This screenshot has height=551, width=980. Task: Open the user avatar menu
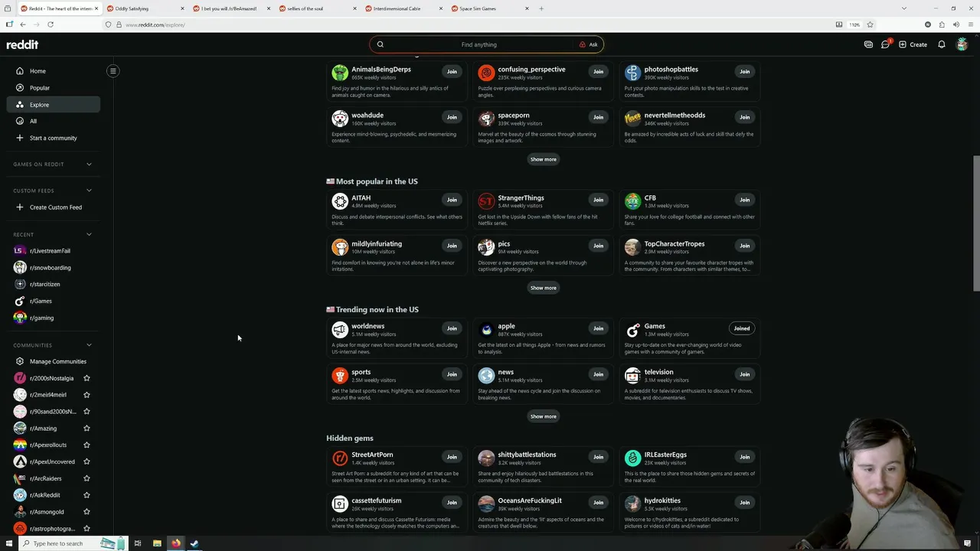[x=962, y=44]
